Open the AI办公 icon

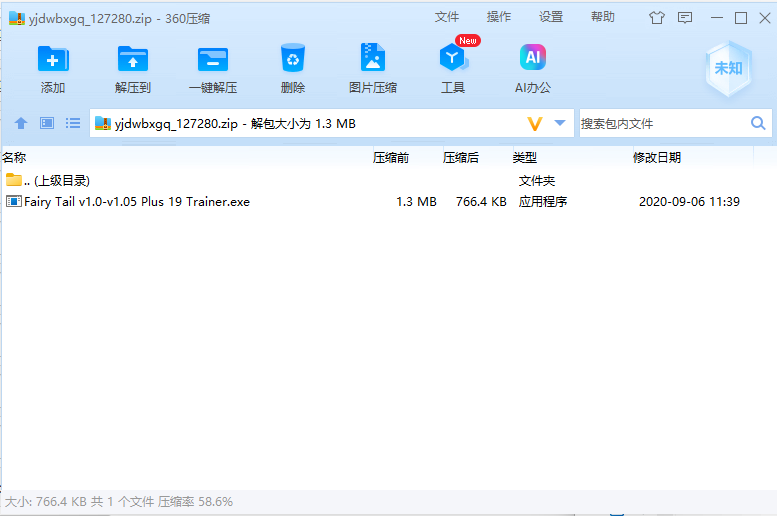click(533, 57)
